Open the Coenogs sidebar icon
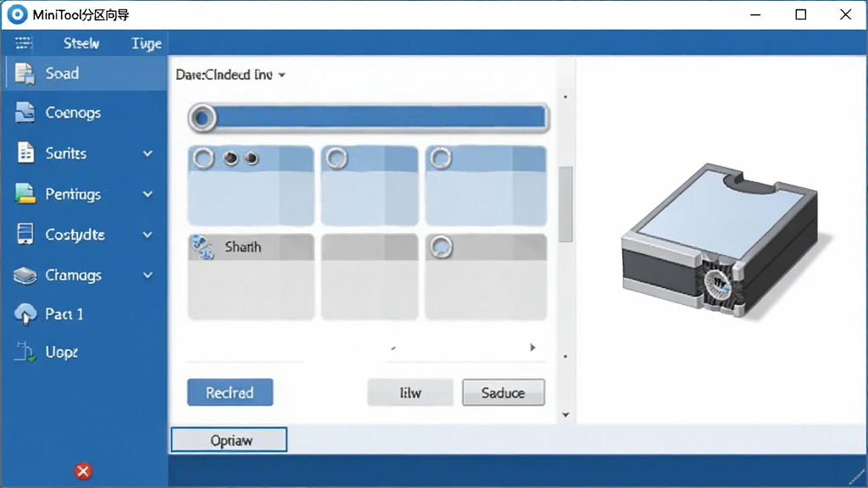This screenshot has width=868, height=488. point(25,113)
